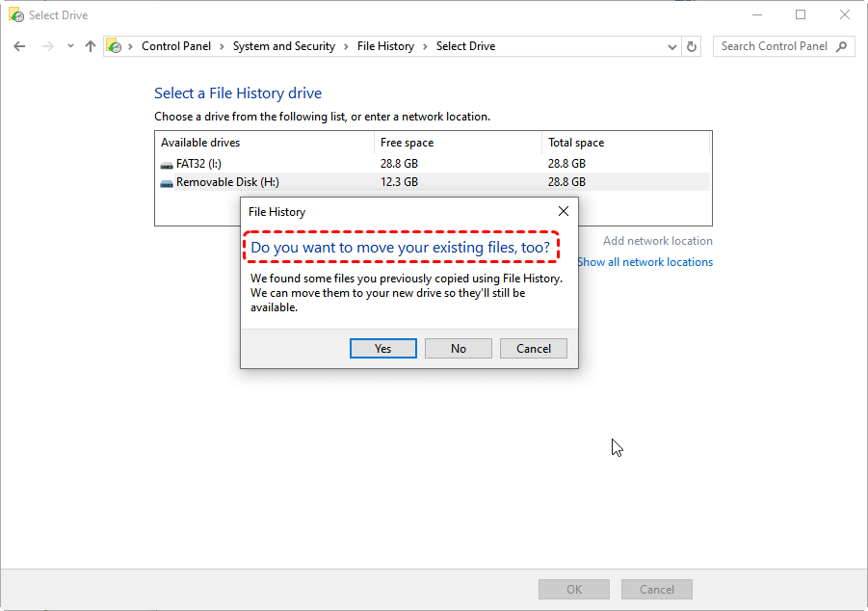The height and width of the screenshot is (611, 868).
Task: Expand chevron after Control Panel breadcrumb
Action: point(222,46)
